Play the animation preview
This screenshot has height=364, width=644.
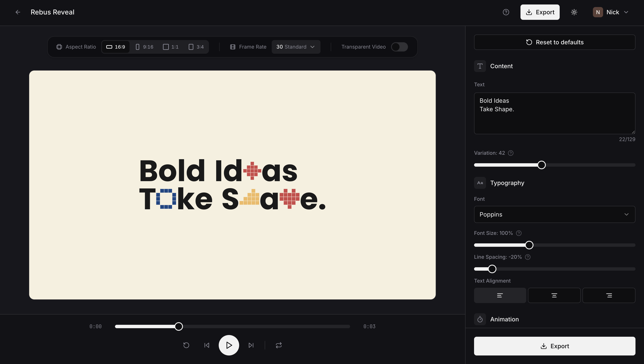click(229, 345)
